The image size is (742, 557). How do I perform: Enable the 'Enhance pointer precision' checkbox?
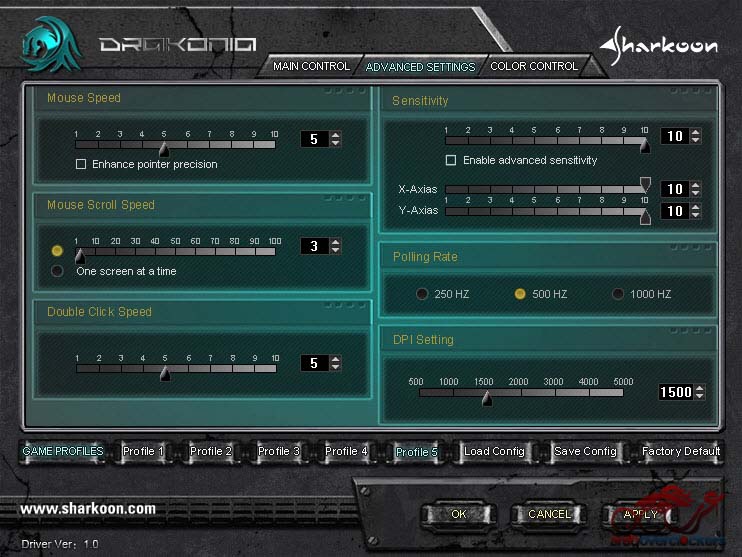pyautogui.click(x=81, y=164)
